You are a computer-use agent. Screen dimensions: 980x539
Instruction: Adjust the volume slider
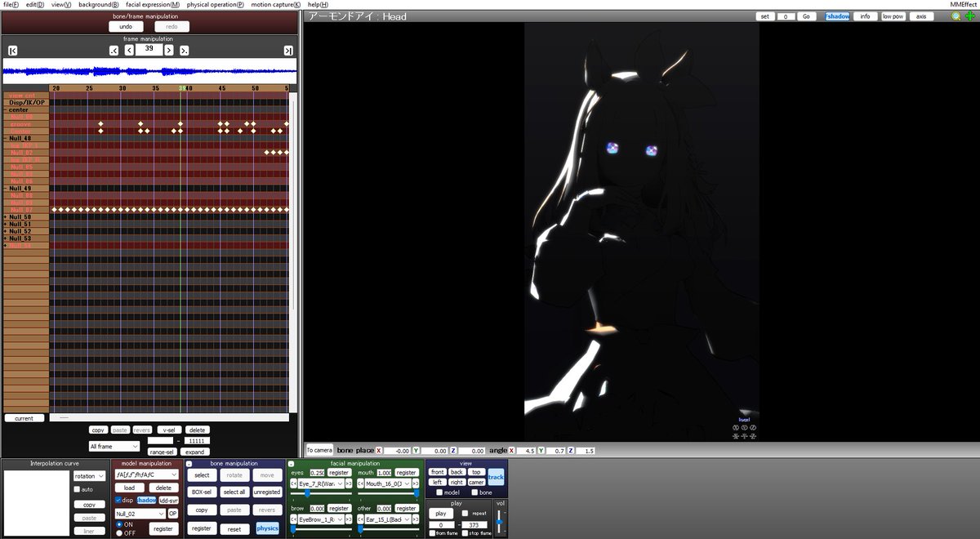tap(500, 521)
